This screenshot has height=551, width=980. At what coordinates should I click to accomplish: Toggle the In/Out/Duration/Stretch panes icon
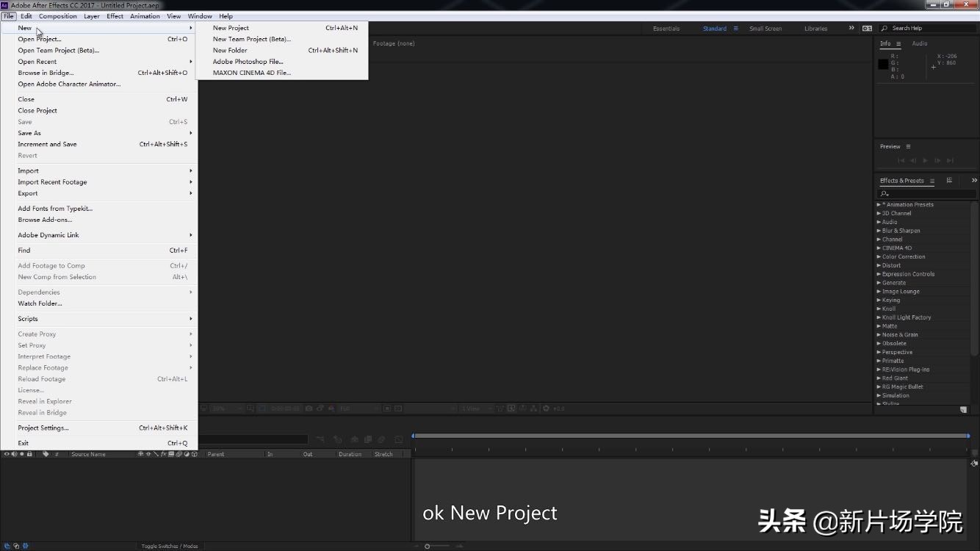24,546
